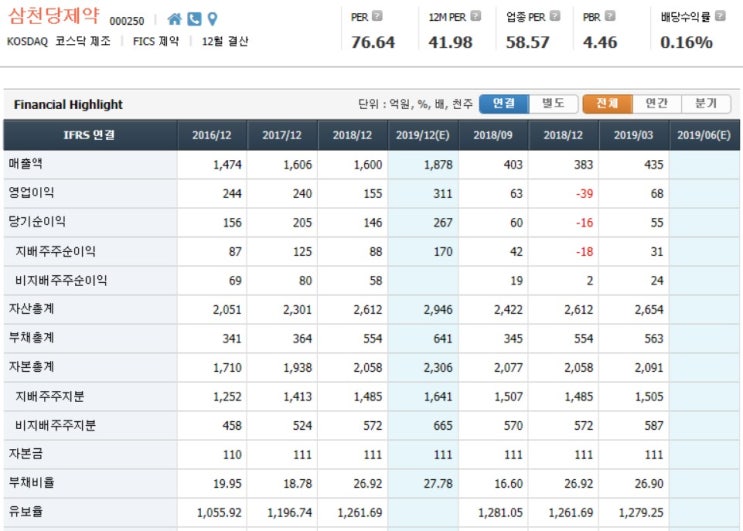
Task: Click the red value -18
Action: click(x=584, y=252)
